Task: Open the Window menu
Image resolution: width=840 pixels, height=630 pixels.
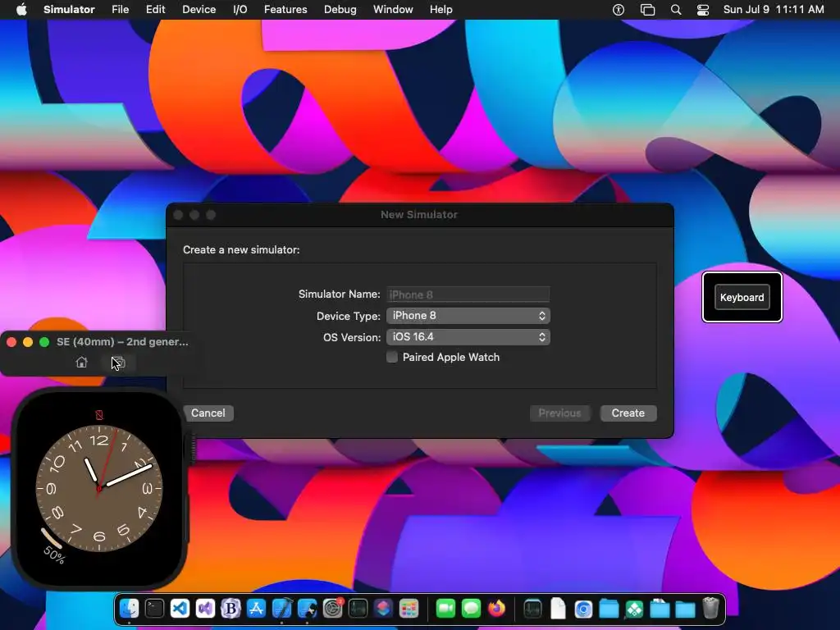Action: tap(393, 10)
